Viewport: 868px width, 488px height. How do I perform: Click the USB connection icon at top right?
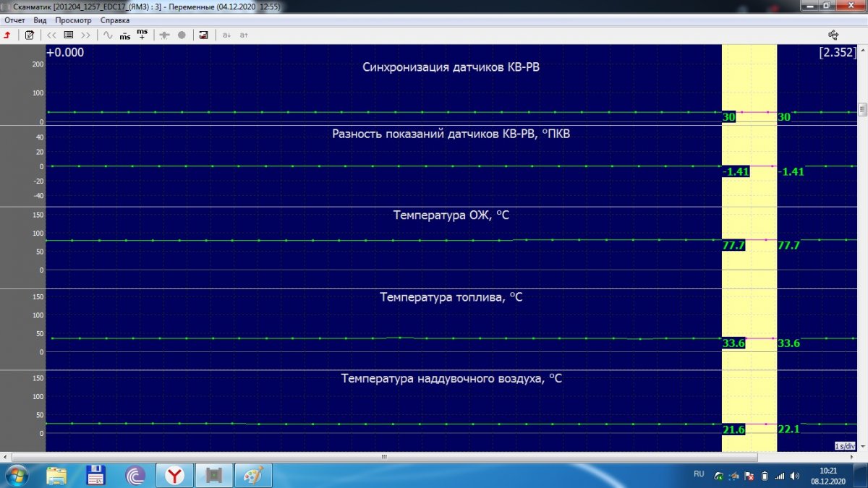pos(833,34)
